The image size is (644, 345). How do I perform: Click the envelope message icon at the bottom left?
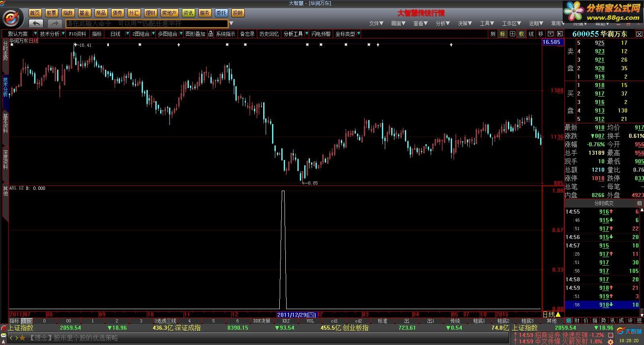click(4, 335)
